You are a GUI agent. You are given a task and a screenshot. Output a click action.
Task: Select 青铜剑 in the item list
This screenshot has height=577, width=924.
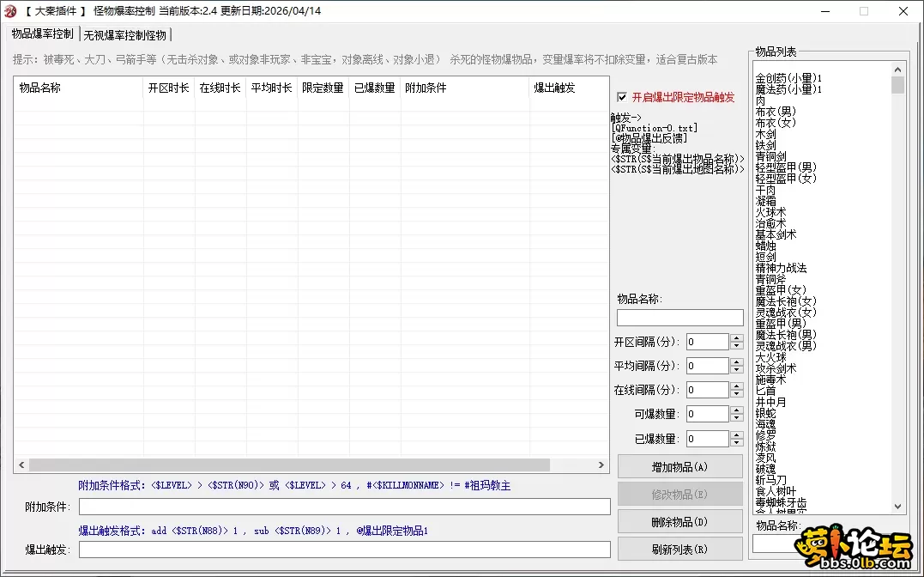pos(770,156)
